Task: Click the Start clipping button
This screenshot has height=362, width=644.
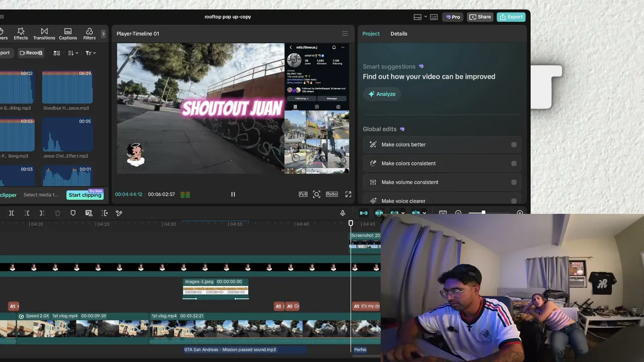Action: pos(85,195)
